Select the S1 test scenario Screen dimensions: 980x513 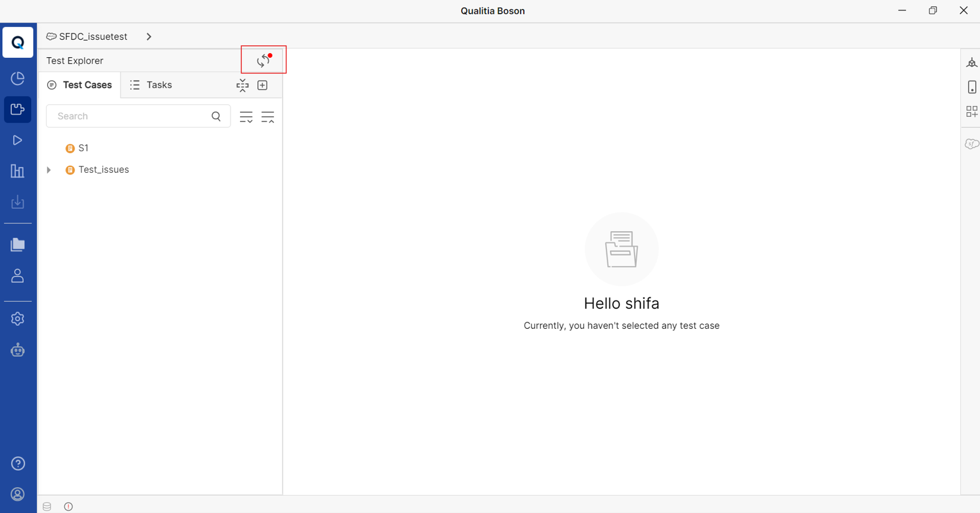(x=83, y=148)
